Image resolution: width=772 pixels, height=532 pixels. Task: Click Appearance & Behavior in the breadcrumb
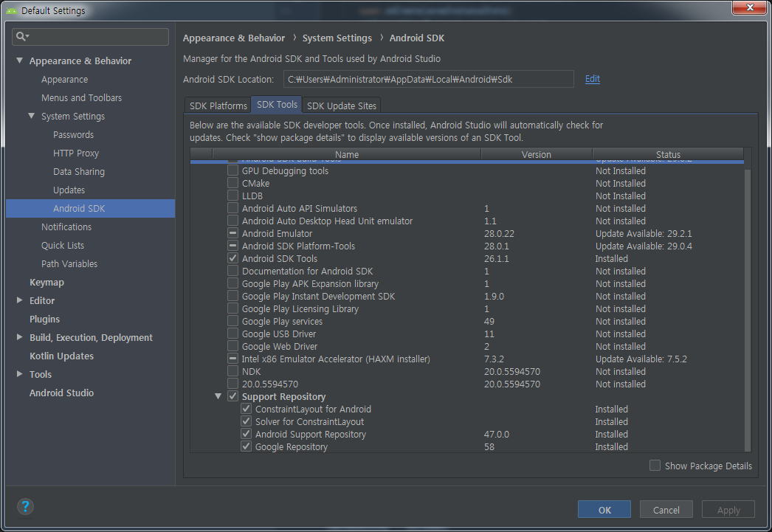coord(234,38)
